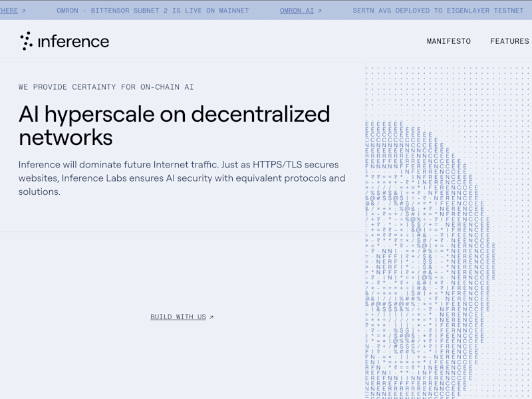Click the 'AI hyperscale on decentralized networks' heading

174,125
